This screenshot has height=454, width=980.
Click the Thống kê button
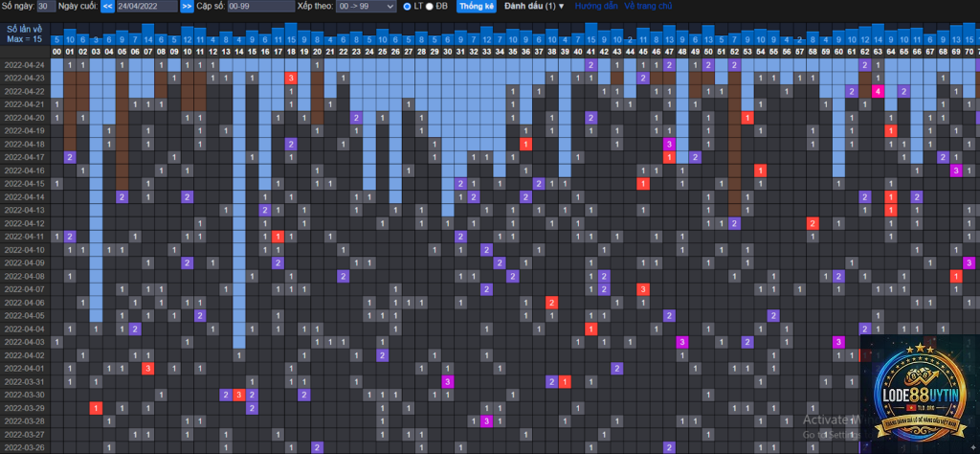click(x=477, y=7)
